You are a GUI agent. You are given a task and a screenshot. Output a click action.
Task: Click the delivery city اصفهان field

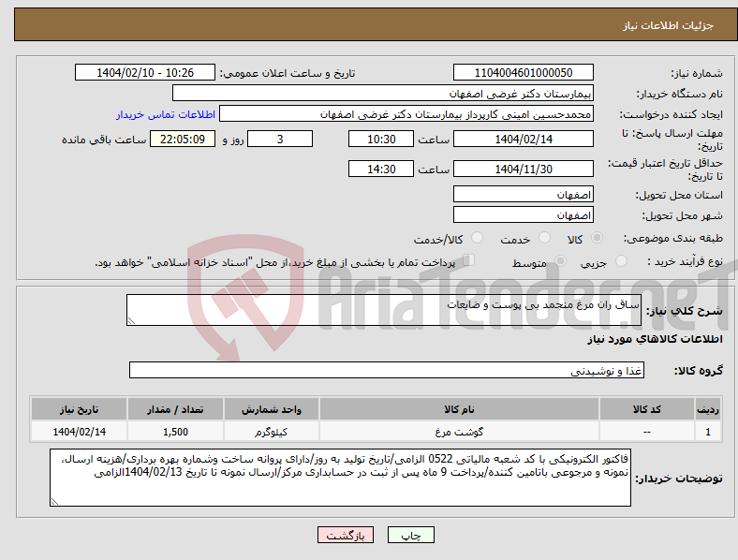coord(523,214)
